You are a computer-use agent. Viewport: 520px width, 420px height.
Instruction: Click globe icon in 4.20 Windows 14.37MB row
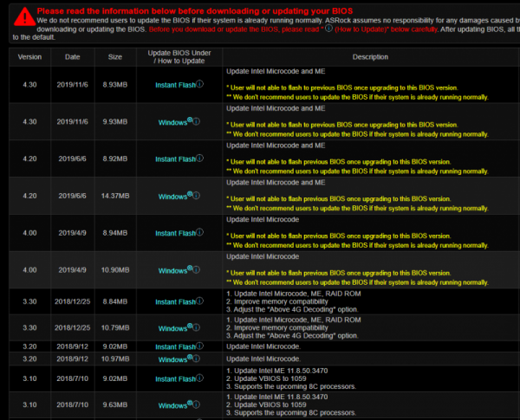click(x=190, y=194)
